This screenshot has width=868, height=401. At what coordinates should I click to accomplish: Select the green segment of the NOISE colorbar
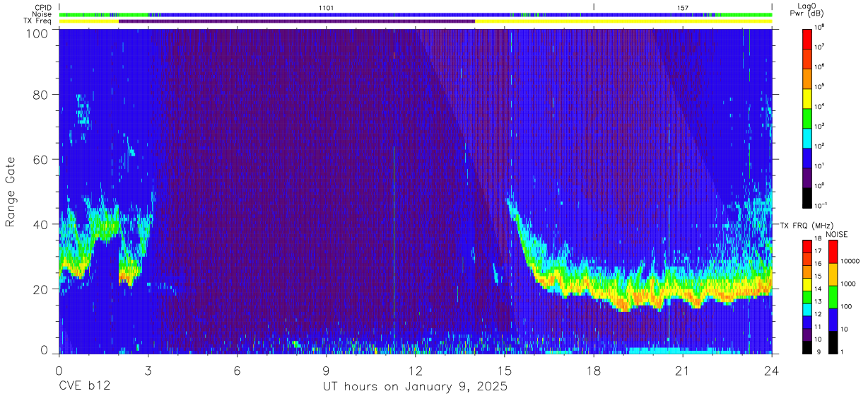click(x=833, y=296)
